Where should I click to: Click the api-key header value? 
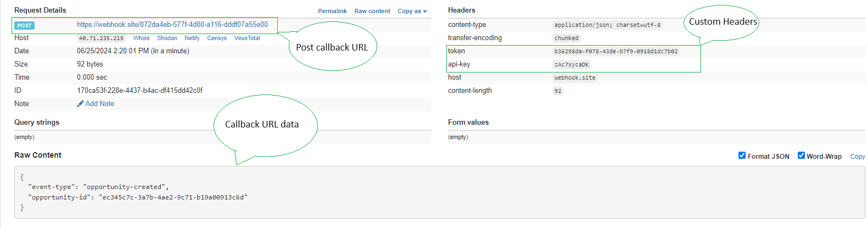572,65
